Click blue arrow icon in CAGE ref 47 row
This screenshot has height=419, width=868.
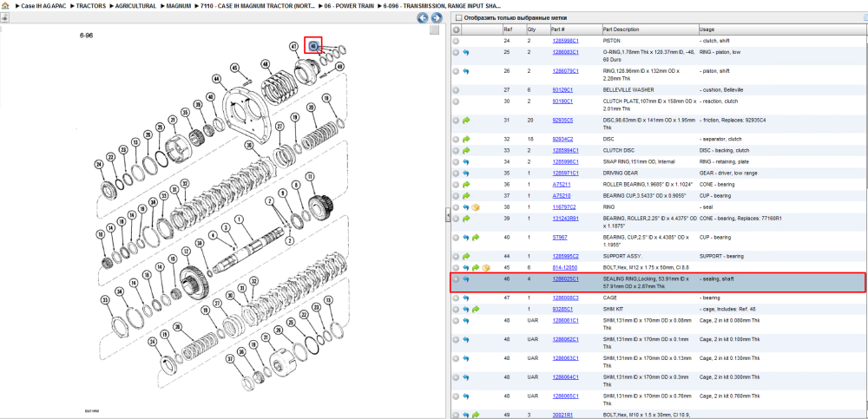[465, 298]
